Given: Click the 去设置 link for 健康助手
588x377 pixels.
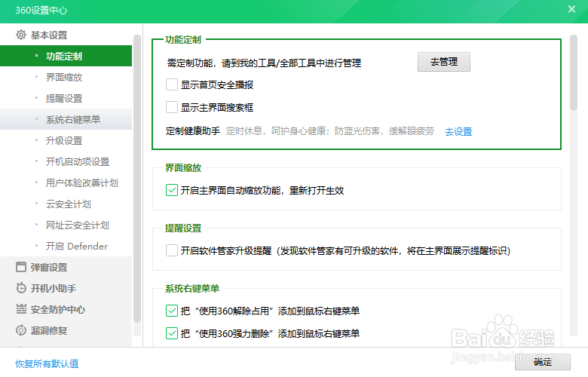Looking at the screenshot, I should click(458, 131).
